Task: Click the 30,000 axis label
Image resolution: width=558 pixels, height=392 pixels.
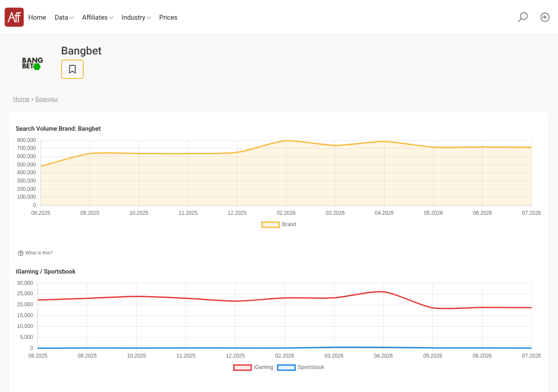Action: pos(25,283)
